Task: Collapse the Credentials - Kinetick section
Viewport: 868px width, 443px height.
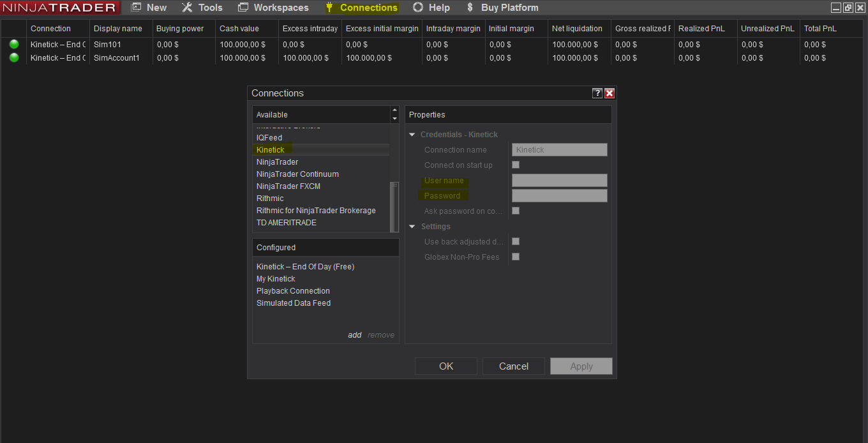Action: coord(412,135)
